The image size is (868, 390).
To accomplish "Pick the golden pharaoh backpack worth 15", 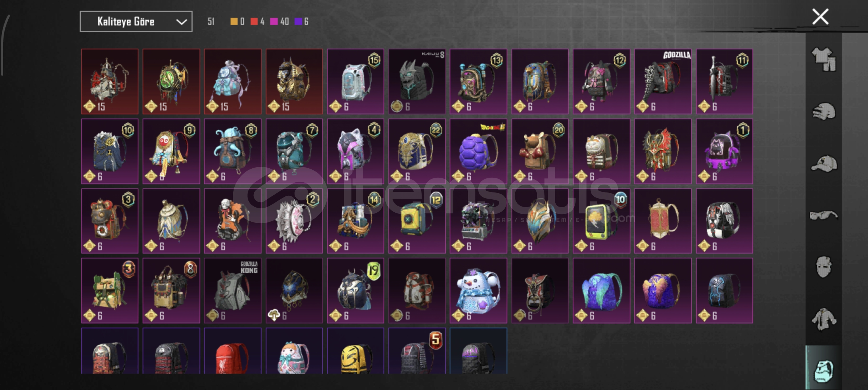I will [x=294, y=81].
